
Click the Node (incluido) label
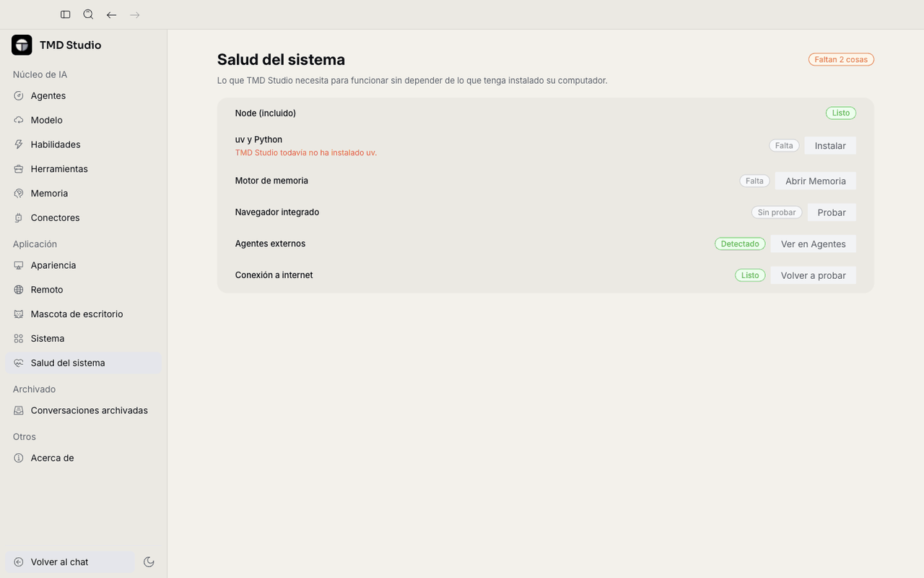pyautogui.click(x=266, y=113)
